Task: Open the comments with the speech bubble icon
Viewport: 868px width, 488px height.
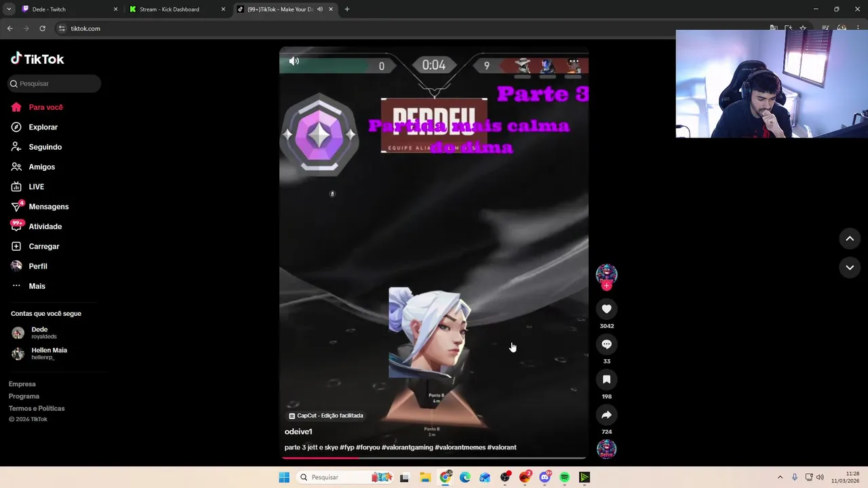Action: coord(606,344)
